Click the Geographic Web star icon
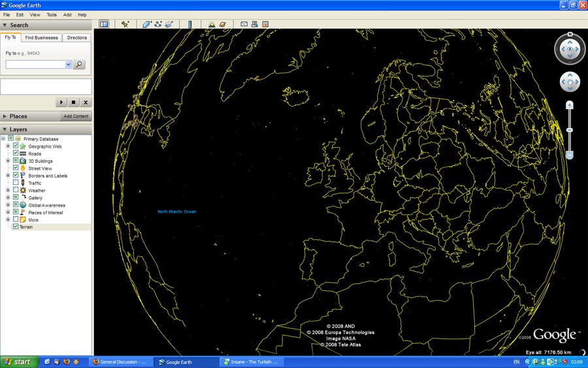Screen dimensions: 588x368 point(23,146)
